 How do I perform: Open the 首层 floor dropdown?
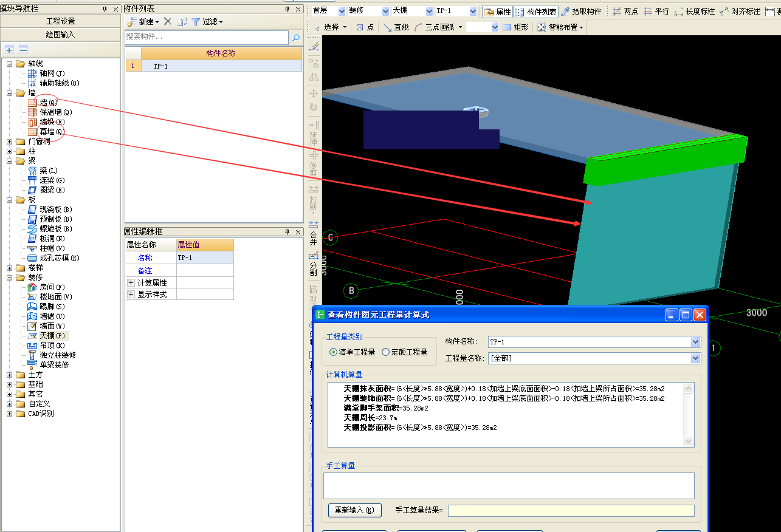click(342, 12)
